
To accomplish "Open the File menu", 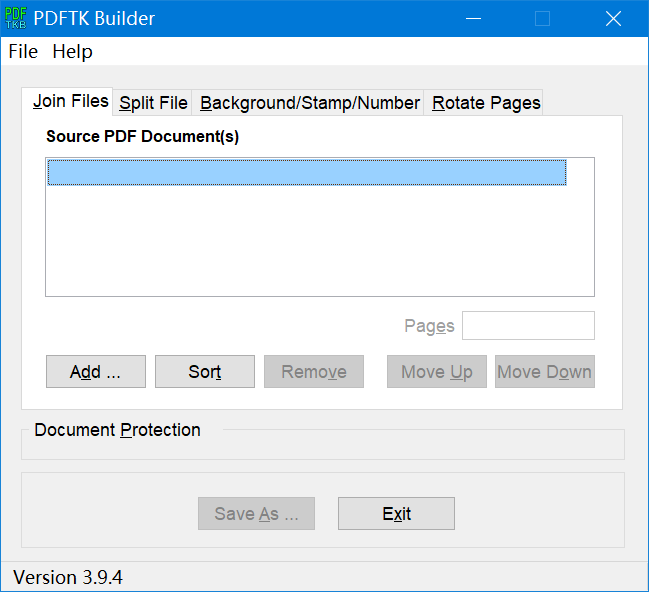I will pos(23,52).
